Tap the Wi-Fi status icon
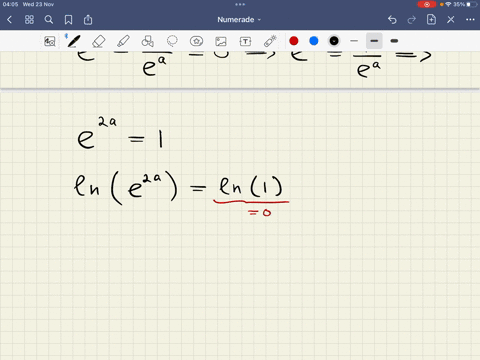Screen dimensions: 480x360 pos(448,4)
